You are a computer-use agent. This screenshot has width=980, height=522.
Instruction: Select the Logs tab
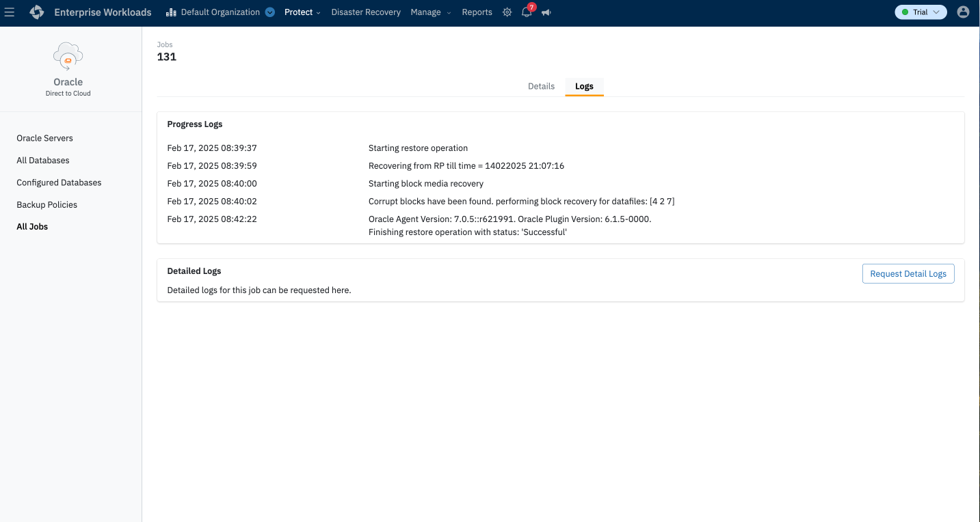(x=584, y=87)
